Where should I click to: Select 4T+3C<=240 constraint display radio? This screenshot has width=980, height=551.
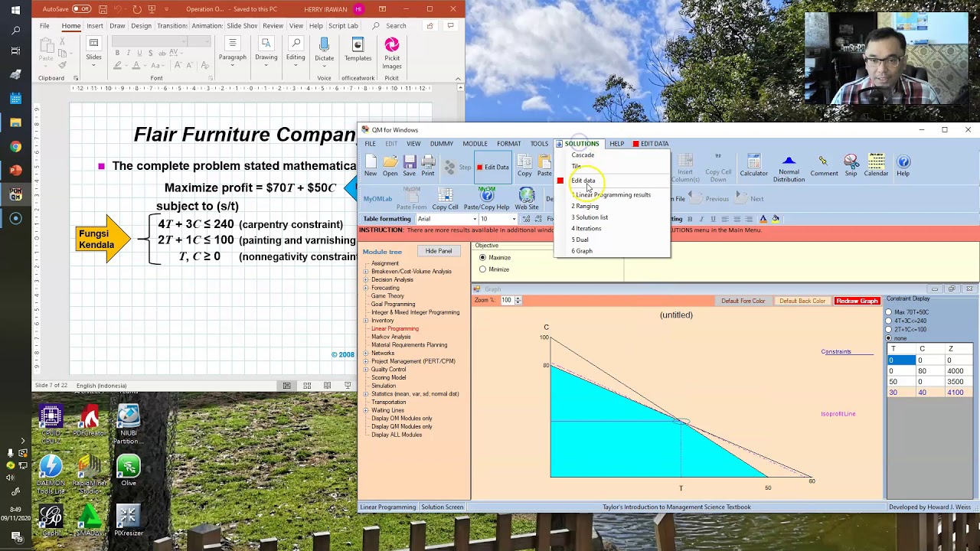[889, 321]
